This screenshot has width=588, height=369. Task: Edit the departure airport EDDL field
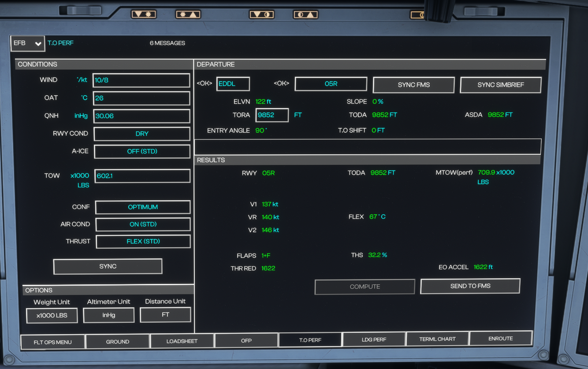tap(233, 84)
